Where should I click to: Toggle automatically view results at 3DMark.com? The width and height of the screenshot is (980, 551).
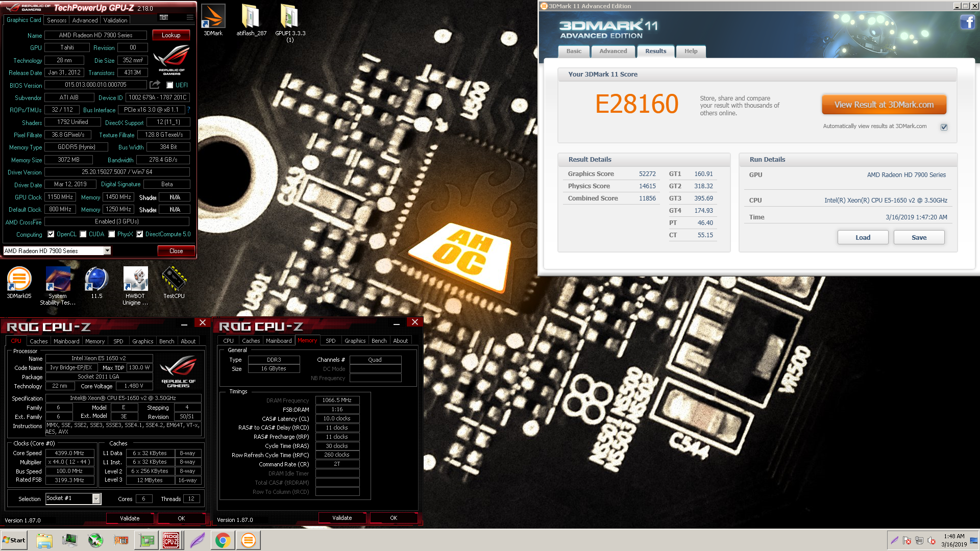[x=944, y=127]
